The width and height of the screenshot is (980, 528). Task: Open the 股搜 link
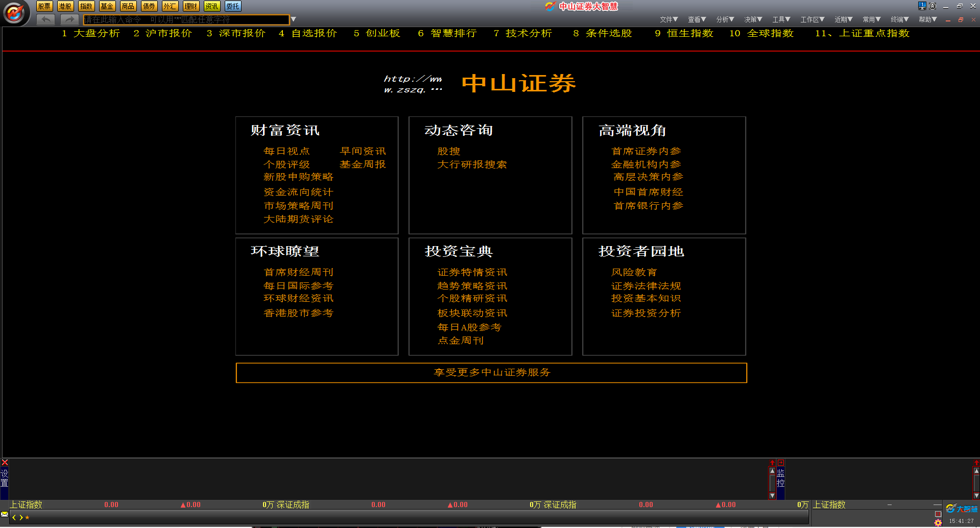449,151
